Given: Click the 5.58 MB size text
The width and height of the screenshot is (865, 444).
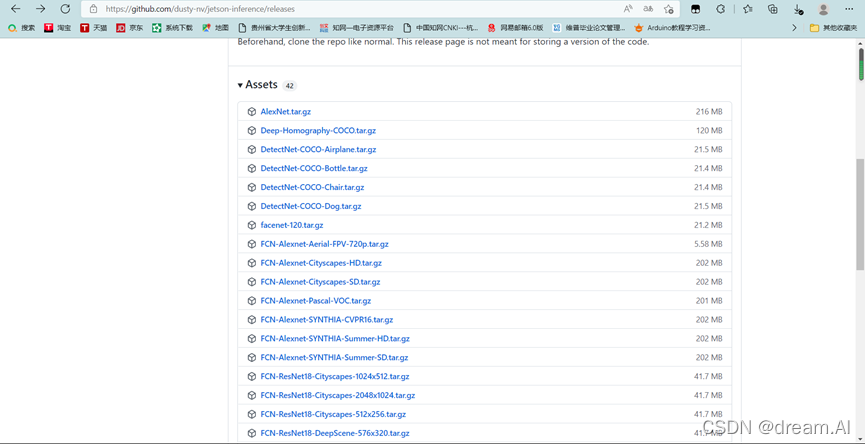Looking at the screenshot, I should click(708, 244).
